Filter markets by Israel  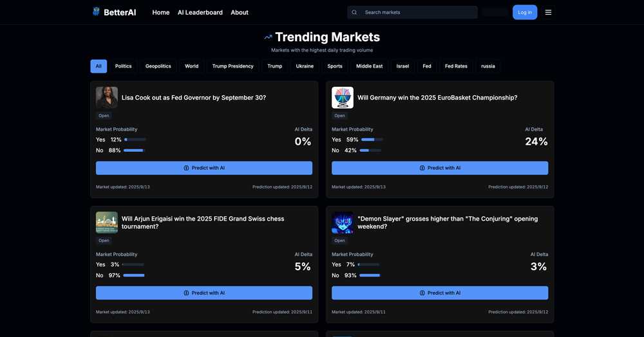pos(402,66)
